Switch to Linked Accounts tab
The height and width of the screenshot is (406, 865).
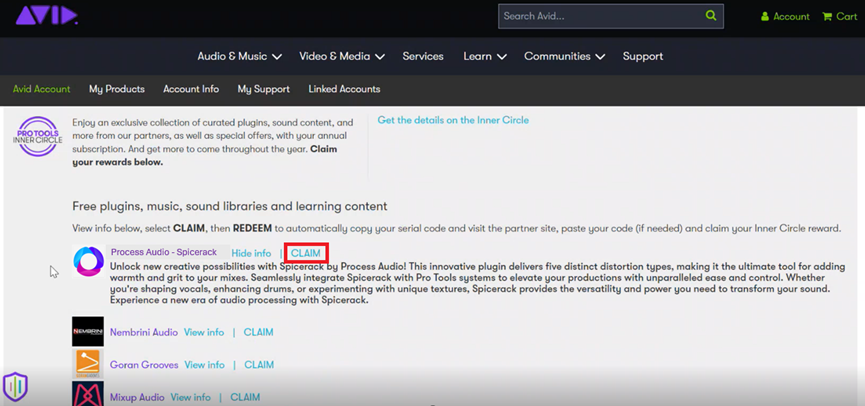tap(344, 89)
